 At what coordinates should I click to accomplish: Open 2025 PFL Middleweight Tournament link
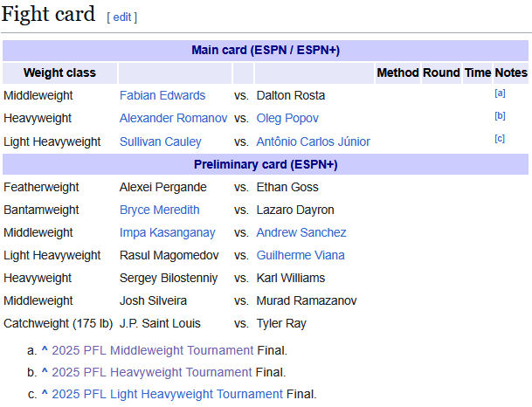tap(152, 350)
